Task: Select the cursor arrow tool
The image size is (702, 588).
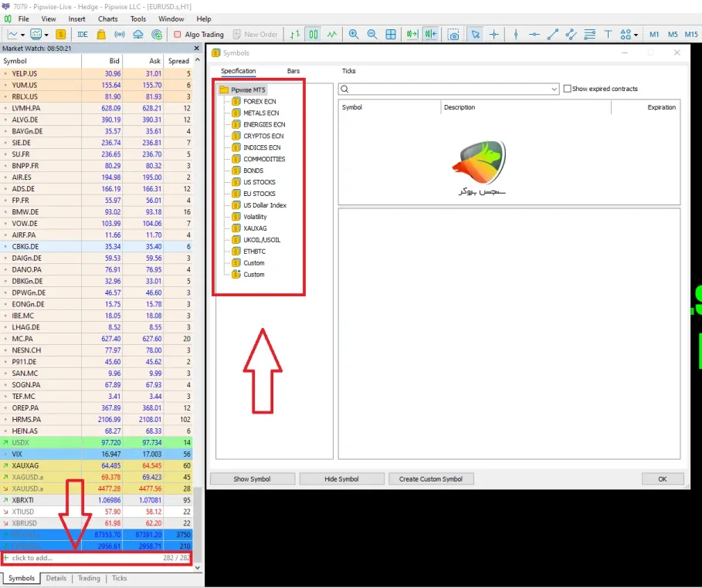Action: click(476, 35)
